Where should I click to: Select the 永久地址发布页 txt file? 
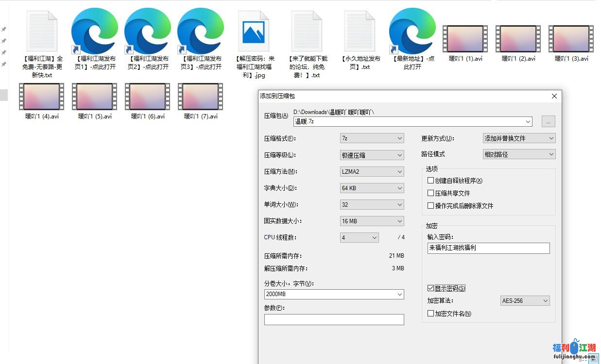click(x=360, y=32)
